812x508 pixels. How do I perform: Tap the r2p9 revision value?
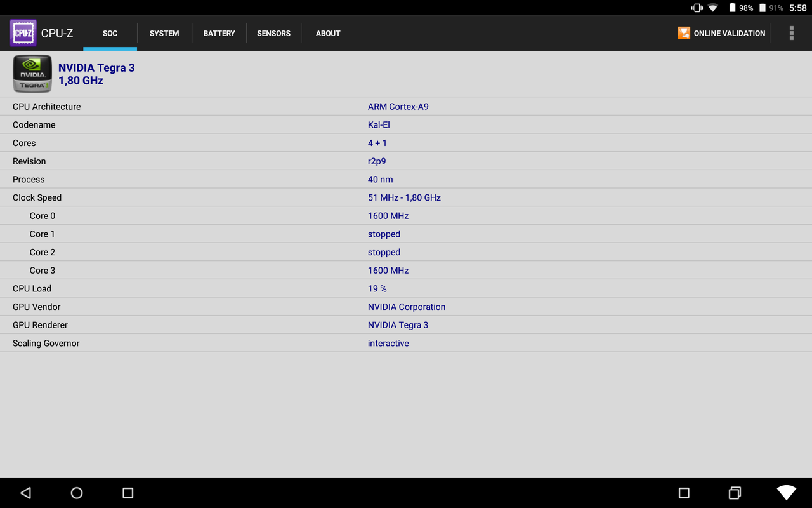click(x=377, y=161)
